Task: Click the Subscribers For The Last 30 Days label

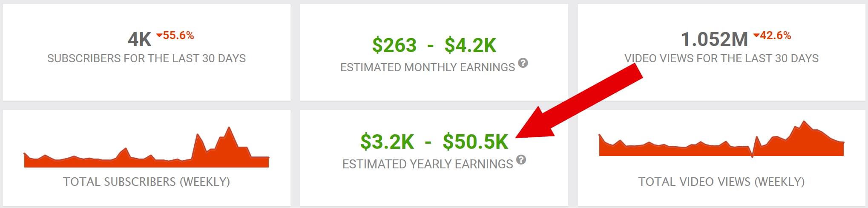Action: pyautogui.click(x=147, y=58)
